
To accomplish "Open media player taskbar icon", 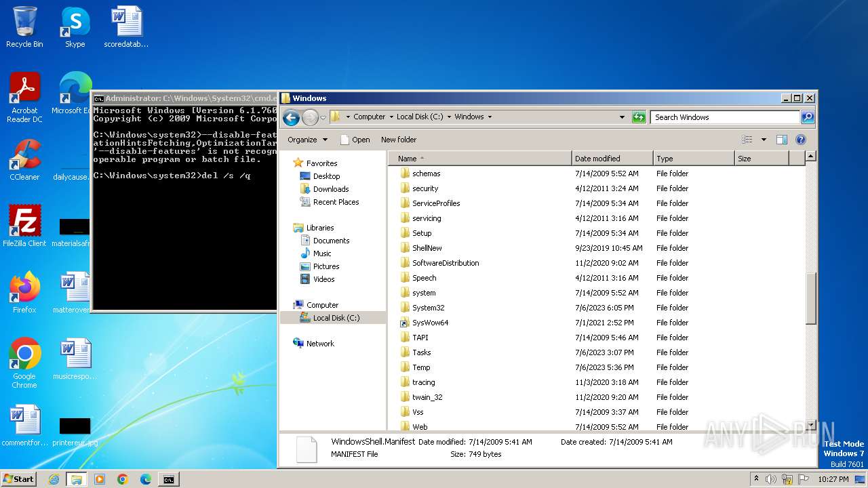I will (x=100, y=479).
